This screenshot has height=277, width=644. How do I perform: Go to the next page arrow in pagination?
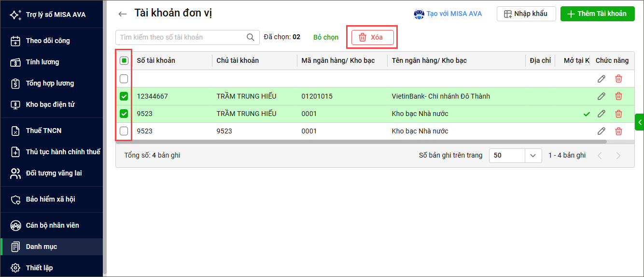point(618,156)
